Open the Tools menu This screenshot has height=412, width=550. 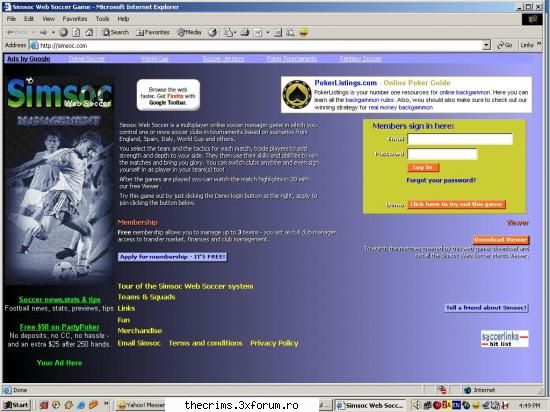[x=102, y=19]
